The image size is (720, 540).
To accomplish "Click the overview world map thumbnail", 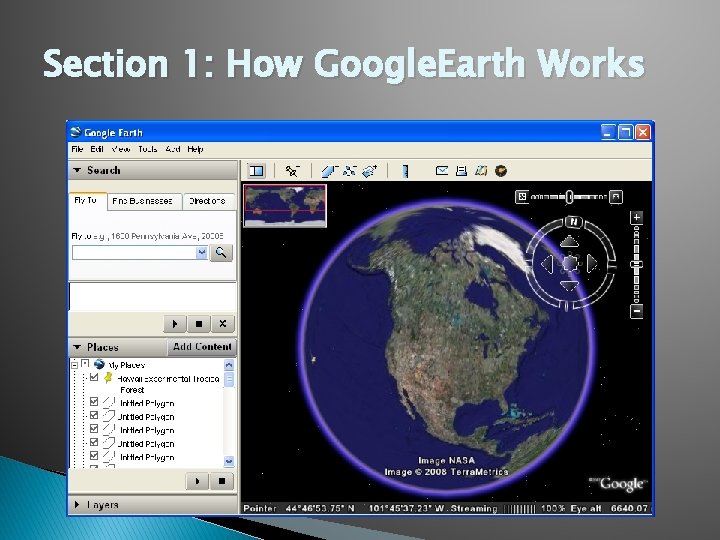I will click(285, 206).
